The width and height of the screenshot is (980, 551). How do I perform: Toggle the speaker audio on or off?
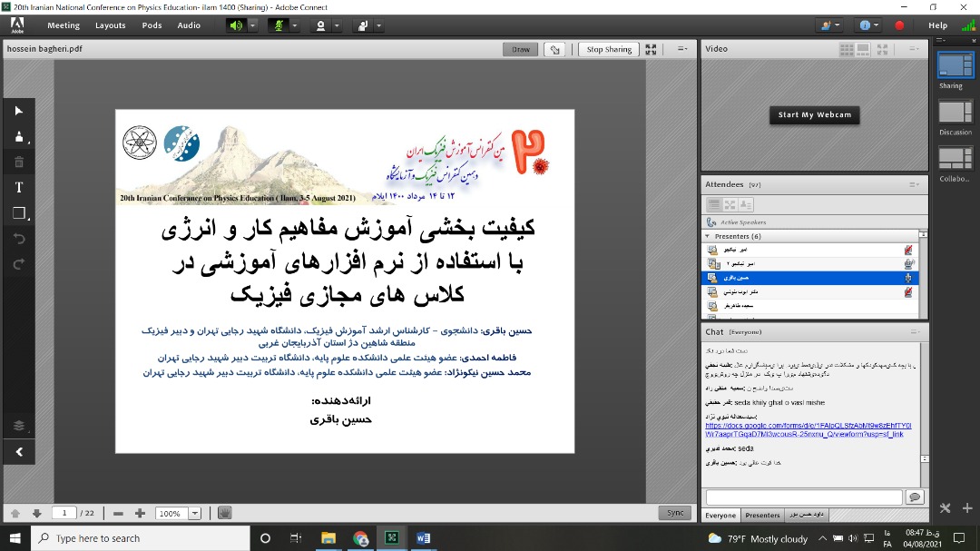(x=236, y=25)
